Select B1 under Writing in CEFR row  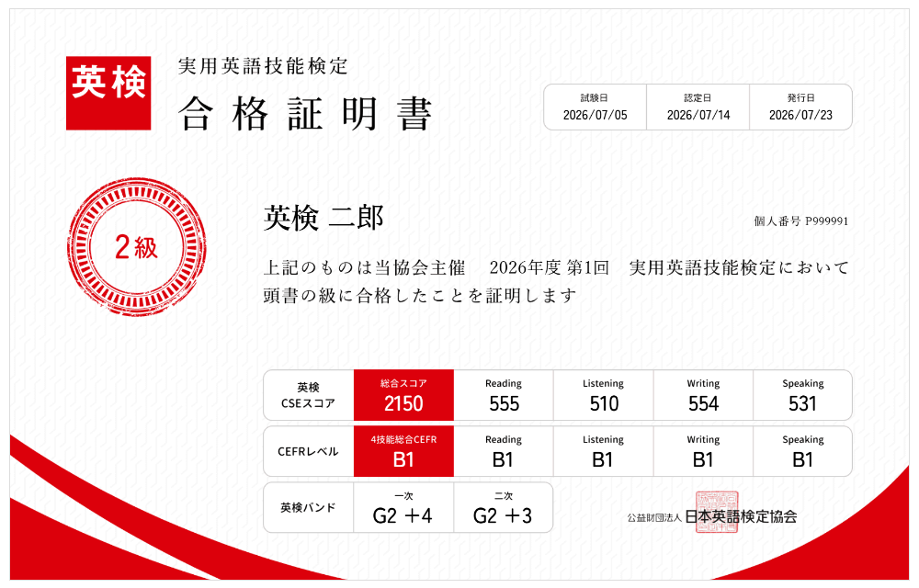703,459
